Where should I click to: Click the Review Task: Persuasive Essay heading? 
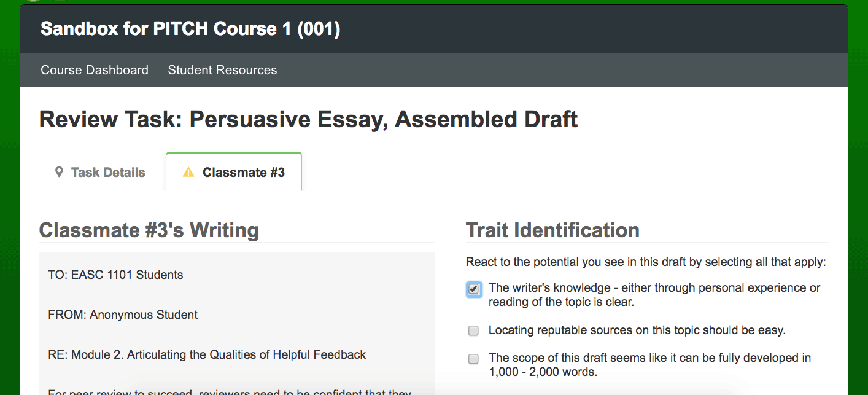pos(308,119)
